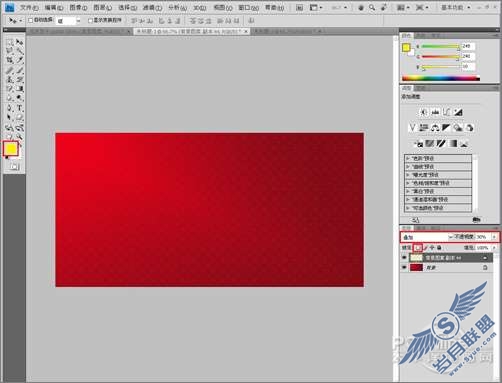Select the Healing Brush tool
The image size is (502, 383).
click(9, 70)
